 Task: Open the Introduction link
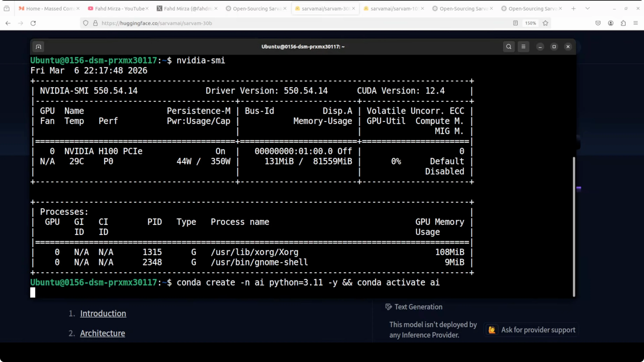[103, 313]
